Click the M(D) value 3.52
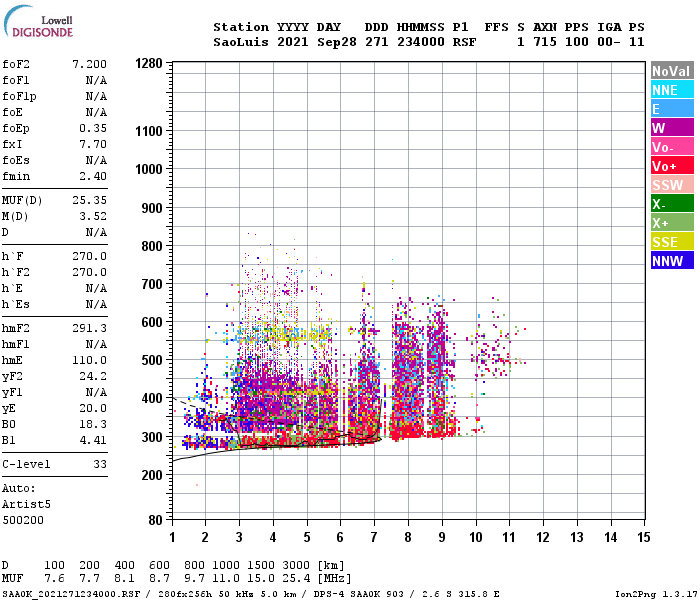The image size is (700, 600). [93, 216]
